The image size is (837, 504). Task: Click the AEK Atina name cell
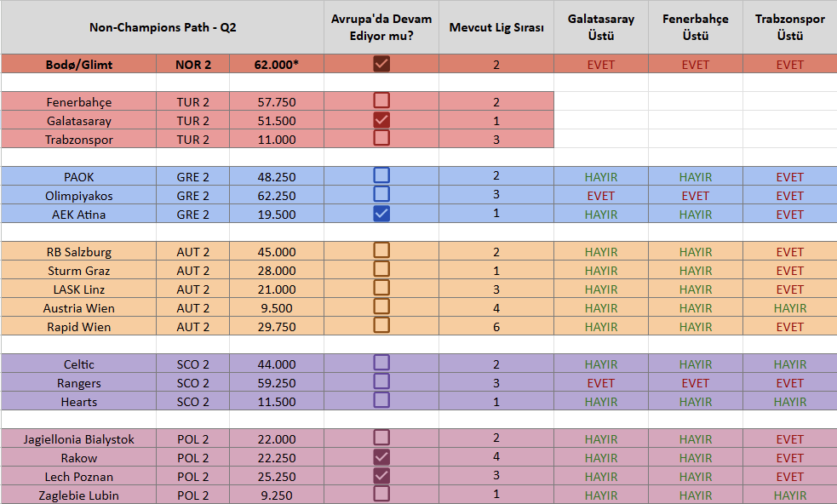click(x=79, y=214)
